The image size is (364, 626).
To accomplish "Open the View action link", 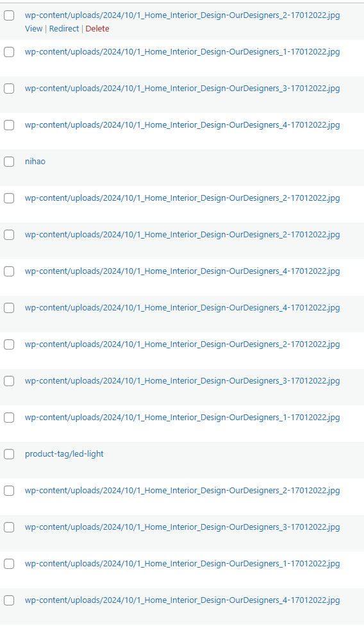I will click(x=33, y=29).
